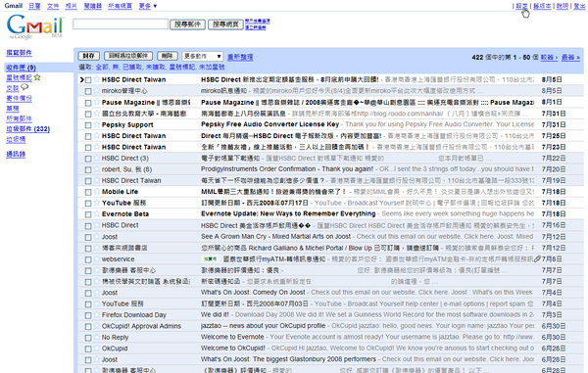588x373 pixels.
Task: Go to older messages with 較舊 ›
Action: point(549,58)
